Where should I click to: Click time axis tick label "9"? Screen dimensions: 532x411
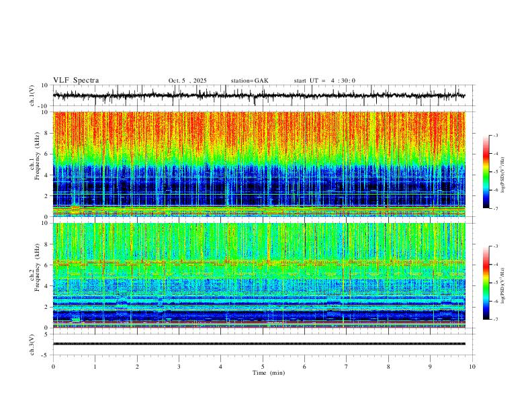click(430, 367)
